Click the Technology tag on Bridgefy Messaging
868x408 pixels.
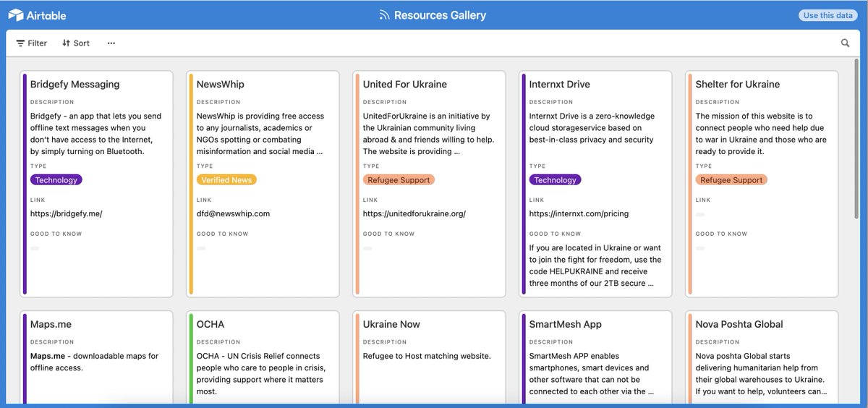click(x=56, y=180)
